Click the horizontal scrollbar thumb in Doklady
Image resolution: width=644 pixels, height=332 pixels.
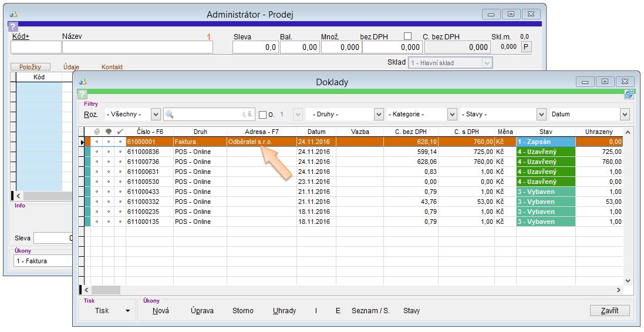[x=105, y=290]
